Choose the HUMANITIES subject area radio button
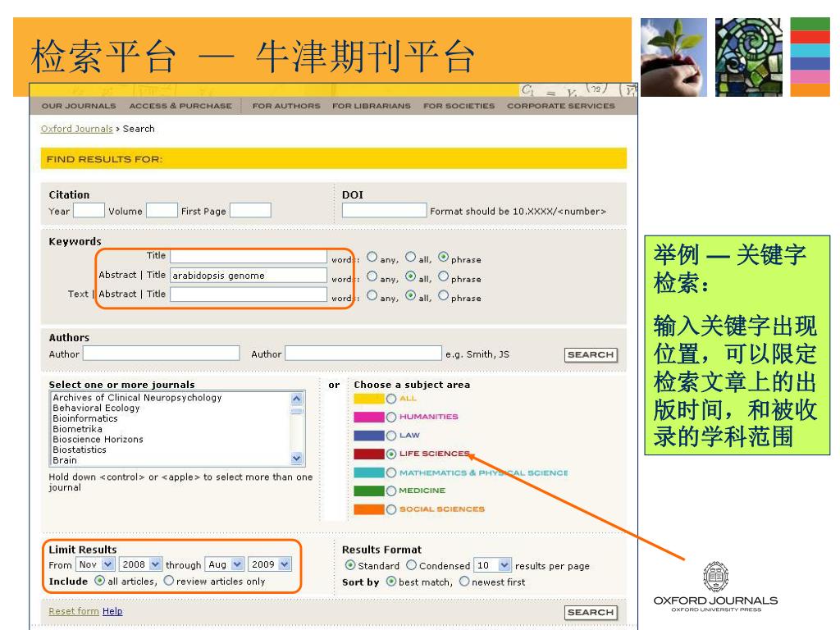The image size is (840, 630). click(391, 417)
